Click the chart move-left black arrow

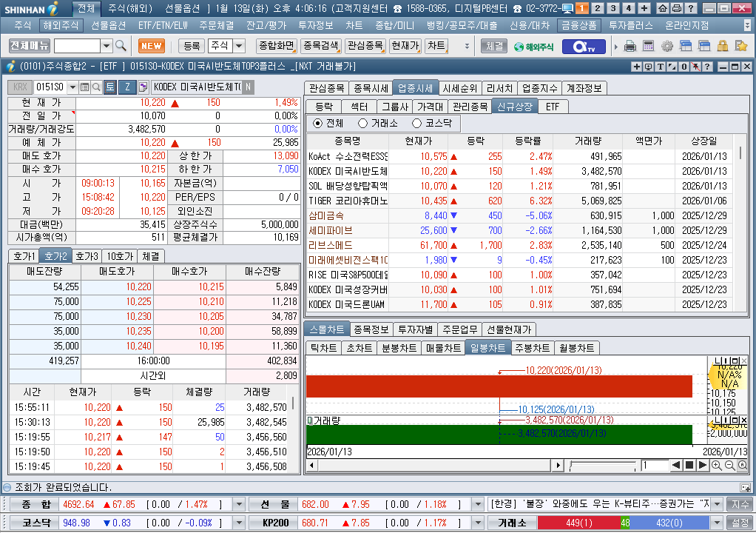click(x=676, y=466)
